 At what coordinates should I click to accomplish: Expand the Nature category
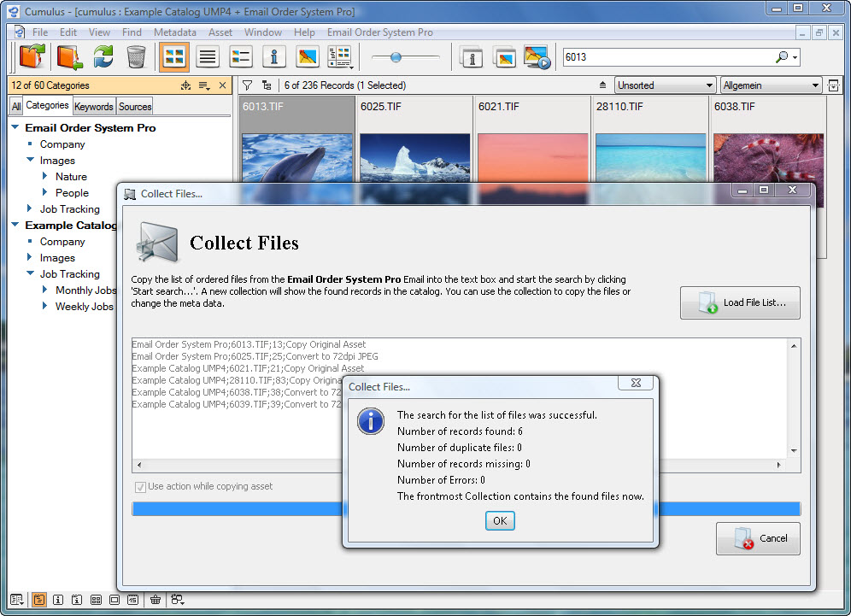pyautogui.click(x=45, y=176)
